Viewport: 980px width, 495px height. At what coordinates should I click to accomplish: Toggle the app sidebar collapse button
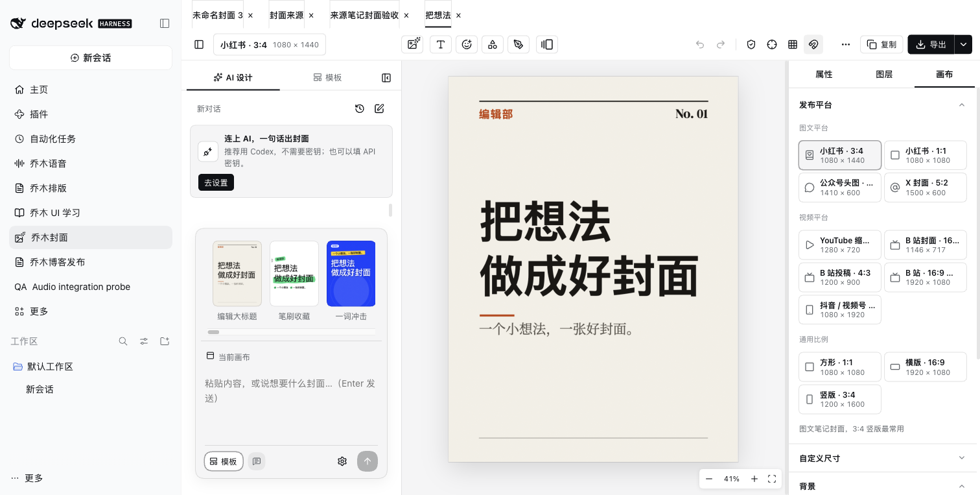pyautogui.click(x=165, y=23)
